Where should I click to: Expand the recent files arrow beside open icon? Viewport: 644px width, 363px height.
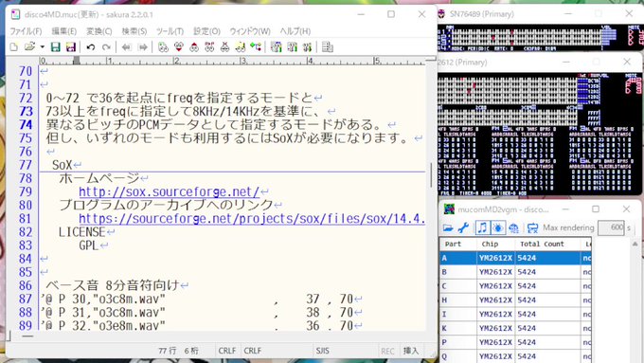pos(42,47)
